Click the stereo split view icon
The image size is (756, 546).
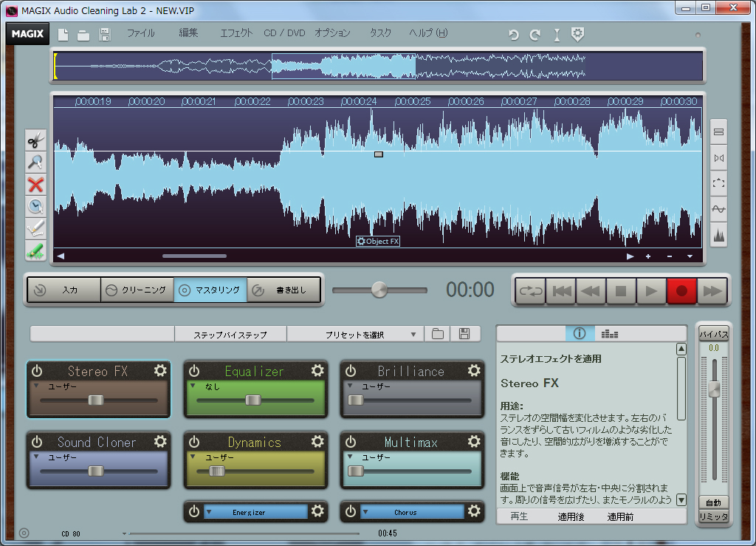[x=718, y=158]
